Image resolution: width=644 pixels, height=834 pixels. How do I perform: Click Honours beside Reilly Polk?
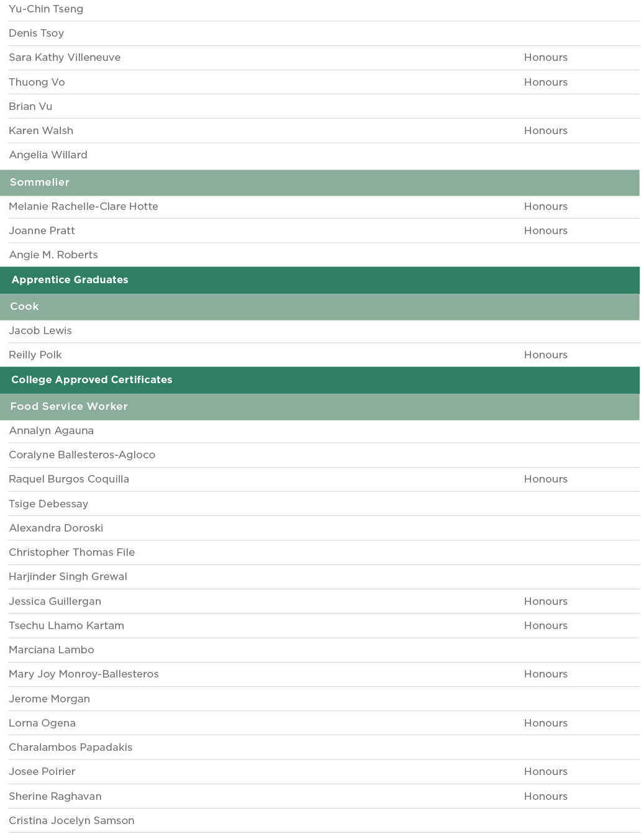click(x=545, y=355)
